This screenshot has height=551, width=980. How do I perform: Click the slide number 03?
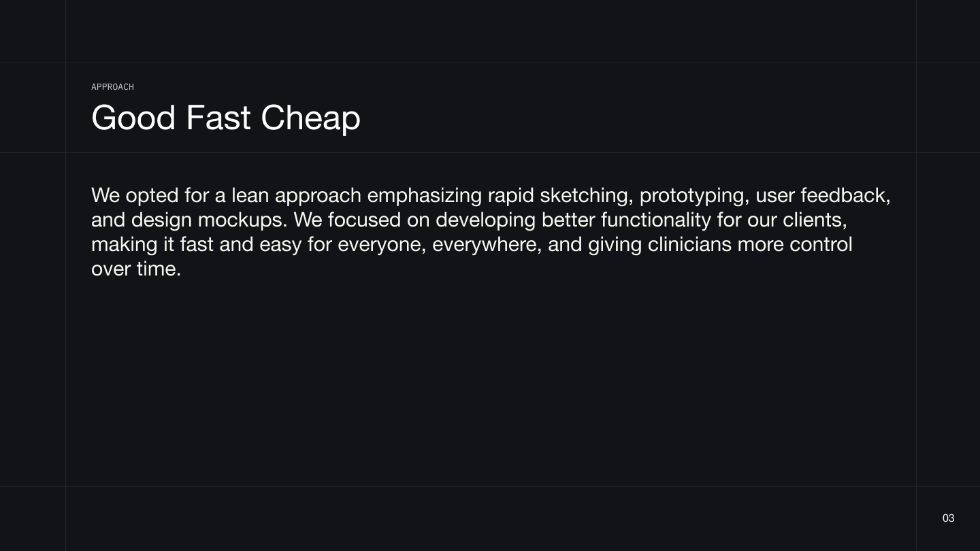[x=948, y=518]
